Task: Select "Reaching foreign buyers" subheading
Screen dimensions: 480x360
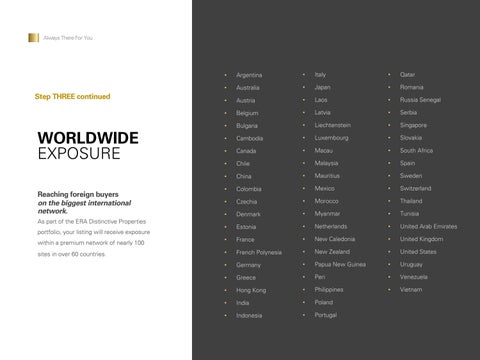Action: [x=78, y=194]
